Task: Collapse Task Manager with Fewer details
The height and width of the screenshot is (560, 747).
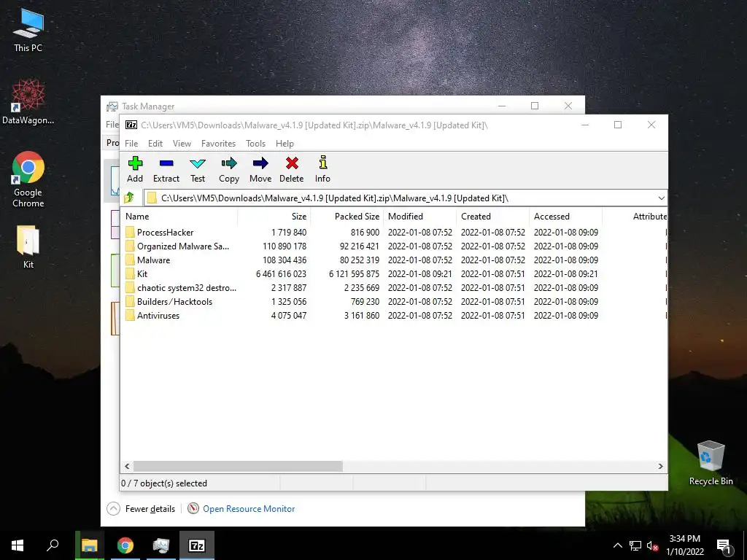Action: click(x=141, y=508)
